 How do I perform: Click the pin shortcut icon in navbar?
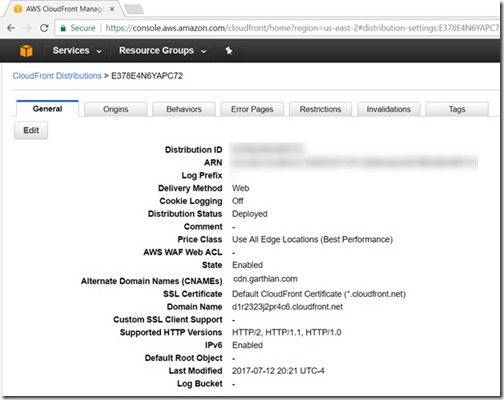229,51
